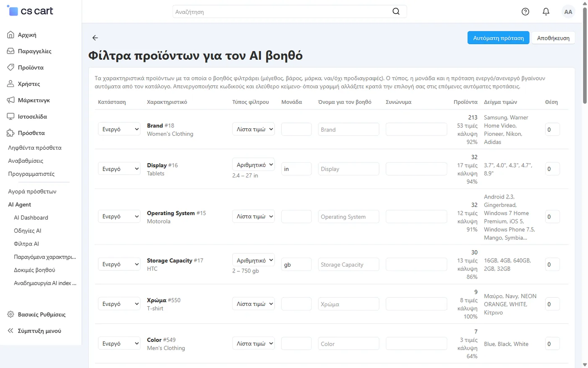
Task: Open the notifications bell
Action: click(x=546, y=12)
